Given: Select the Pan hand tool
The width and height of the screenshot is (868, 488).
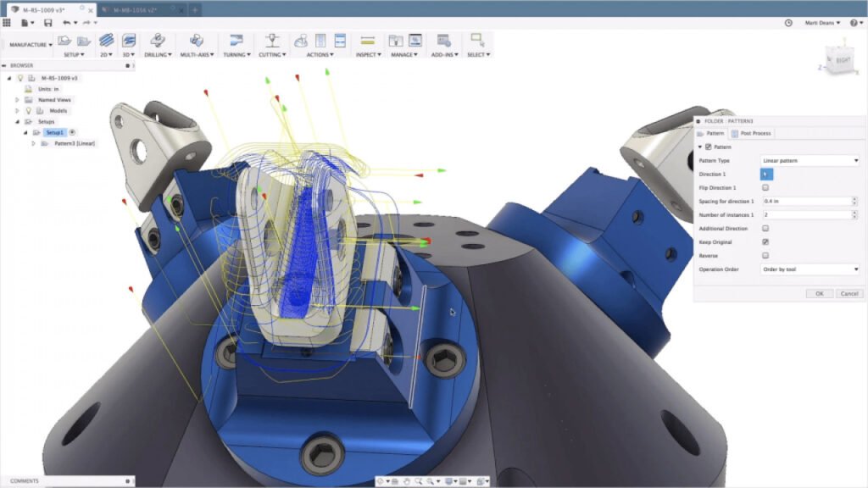Looking at the screenshot, I should (407, 481).
